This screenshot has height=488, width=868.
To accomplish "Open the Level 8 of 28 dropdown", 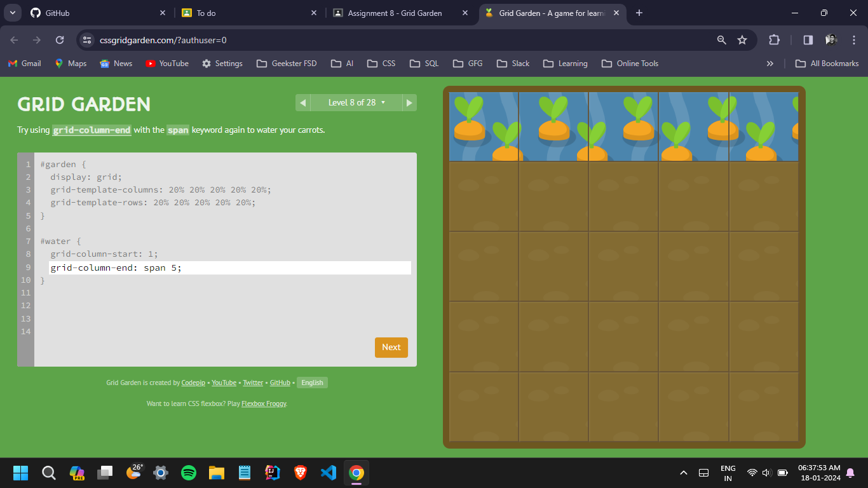I will click(356, 103).
